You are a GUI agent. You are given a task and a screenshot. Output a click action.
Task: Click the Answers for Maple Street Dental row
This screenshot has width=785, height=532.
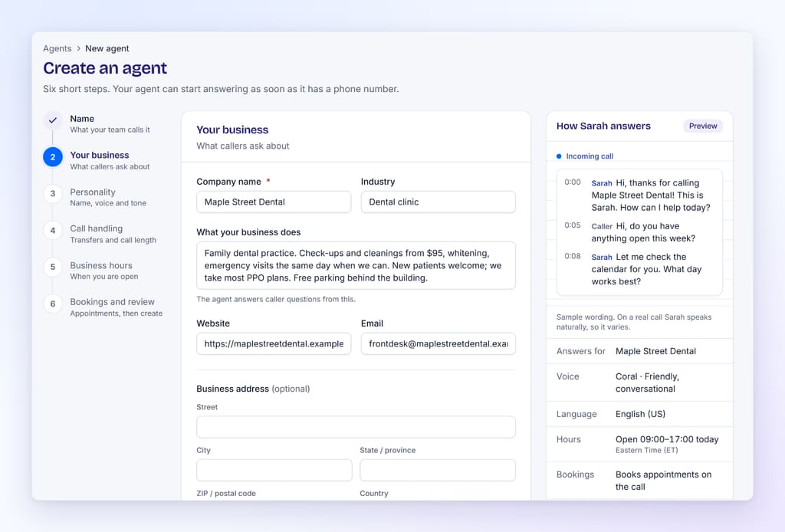pos(639,351)
